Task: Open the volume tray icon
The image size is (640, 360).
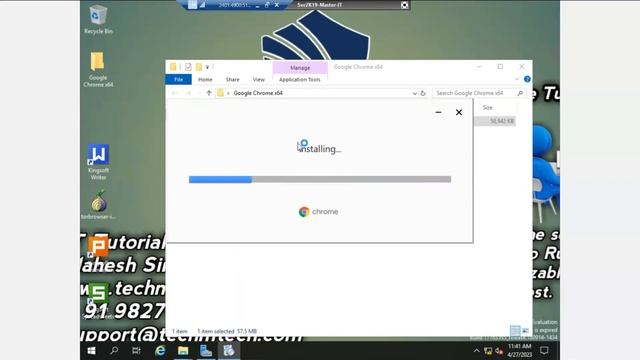Action: point(499,351)
